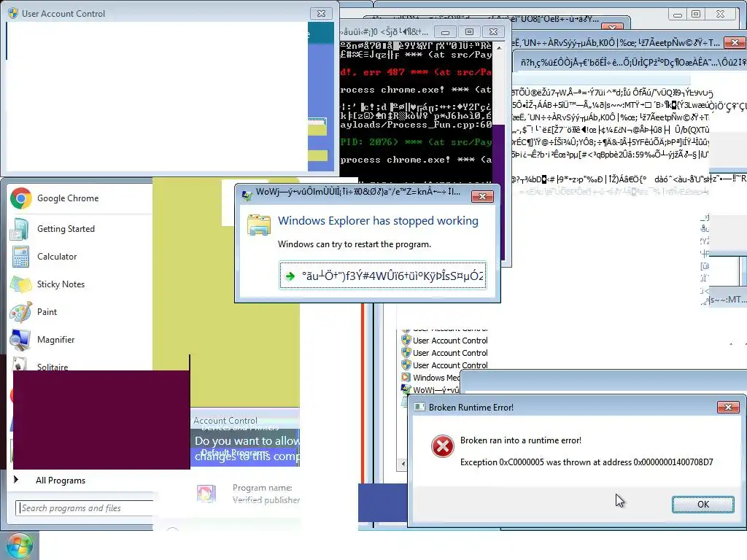Open the Calculator program icon

pos(21,257)
